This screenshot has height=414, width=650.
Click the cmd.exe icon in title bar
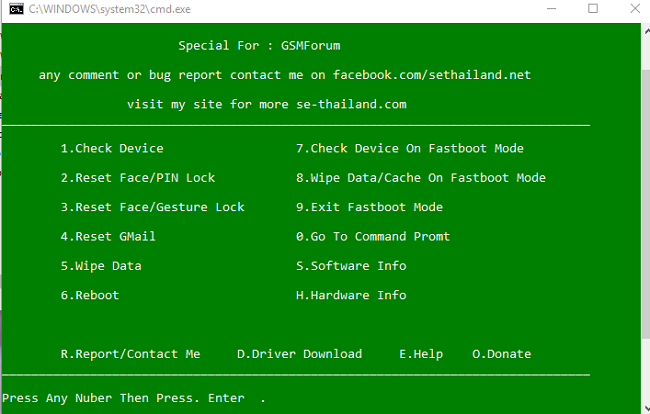(11, 9)
